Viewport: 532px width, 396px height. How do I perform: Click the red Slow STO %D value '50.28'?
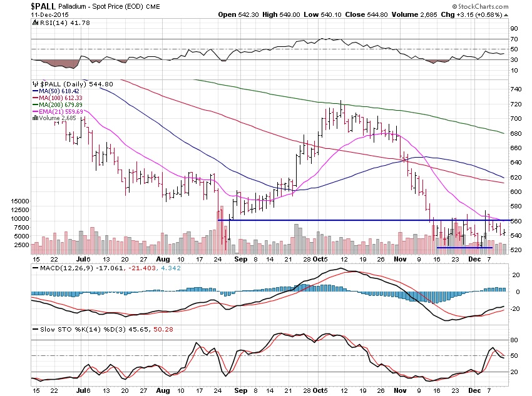pos(163,329)
